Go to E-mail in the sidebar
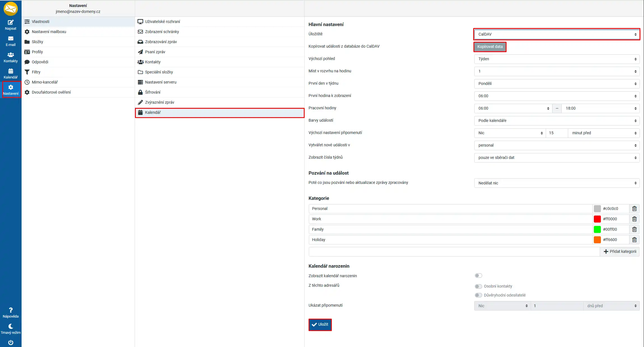 coord(11,41)
